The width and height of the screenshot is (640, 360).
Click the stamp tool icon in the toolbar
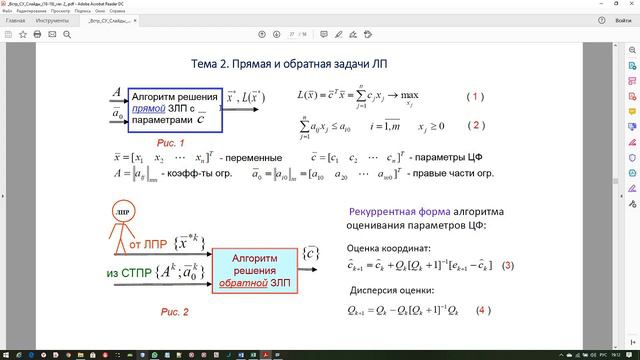368,35
